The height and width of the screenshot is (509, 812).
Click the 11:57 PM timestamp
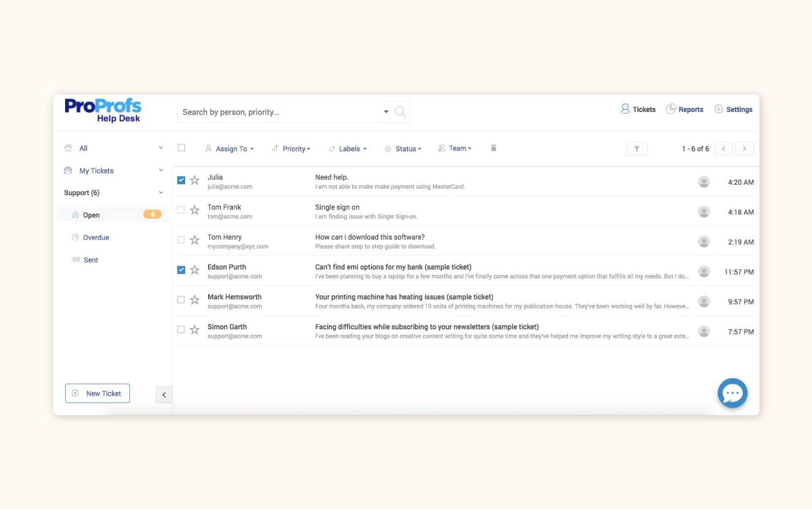click(x=739, y=272)
